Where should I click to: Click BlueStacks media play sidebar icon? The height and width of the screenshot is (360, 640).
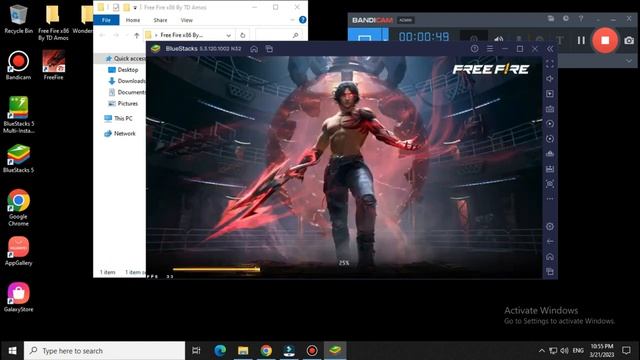[x=550, y=93]
